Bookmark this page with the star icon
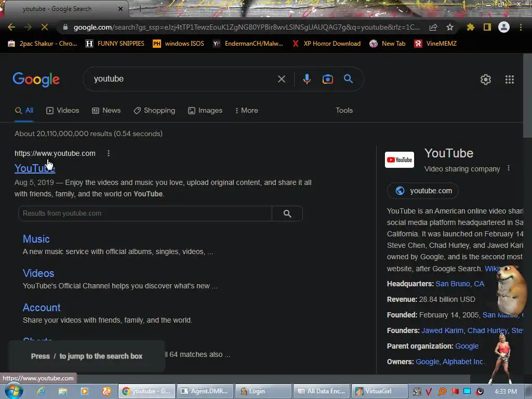The width and height of the screenshot is (532, 399). [450, 27]
